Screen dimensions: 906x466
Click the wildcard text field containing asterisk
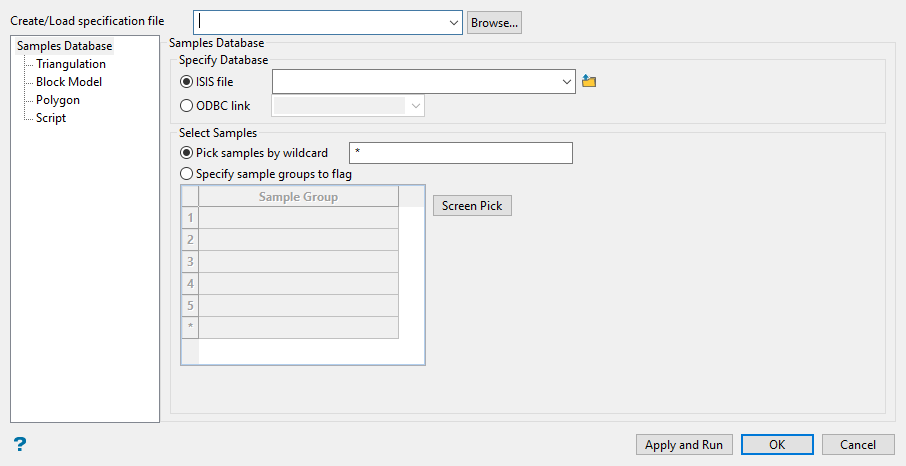point(461,153)
